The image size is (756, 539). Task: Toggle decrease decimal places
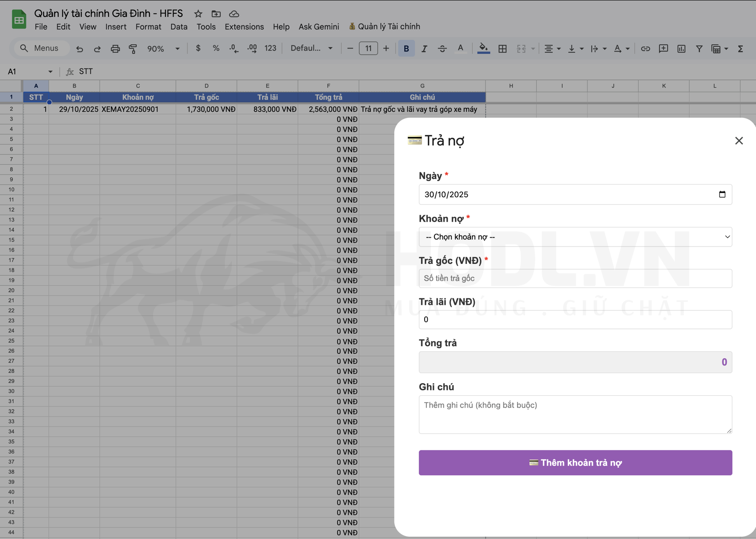[x=233, y=48]
